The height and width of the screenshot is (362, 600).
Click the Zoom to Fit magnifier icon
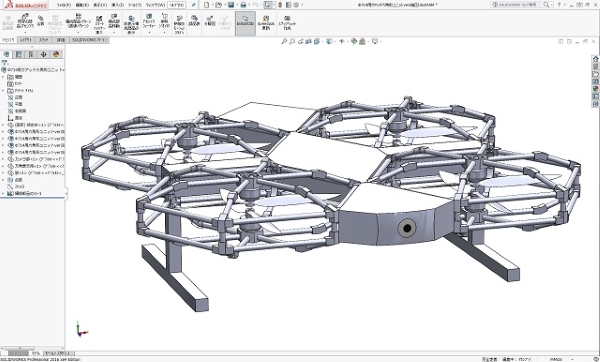point(284,41)
